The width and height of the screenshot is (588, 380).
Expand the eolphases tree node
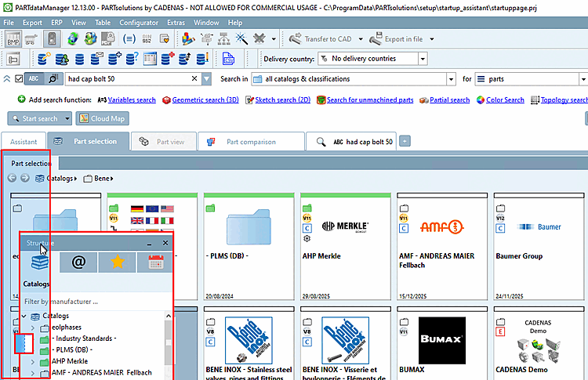[33, 328]
